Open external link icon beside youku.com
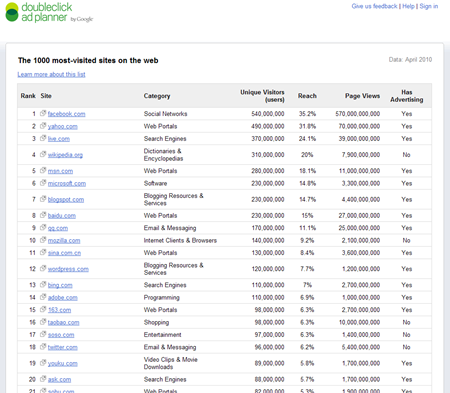Screen dimensions: 450x393 43,363
